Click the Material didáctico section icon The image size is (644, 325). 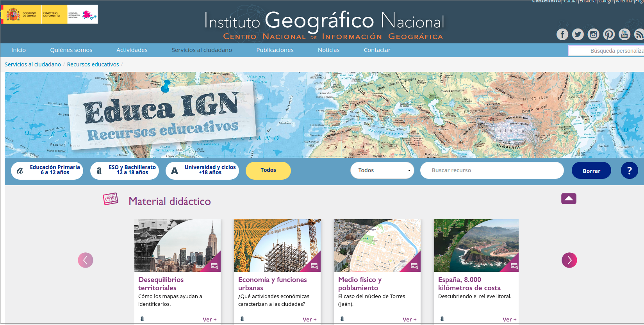111,199
